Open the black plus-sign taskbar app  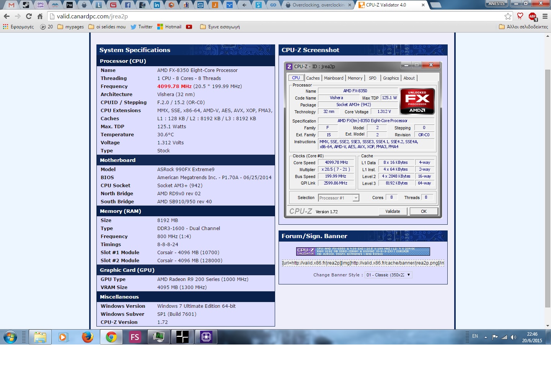click(x=183, y=337)
